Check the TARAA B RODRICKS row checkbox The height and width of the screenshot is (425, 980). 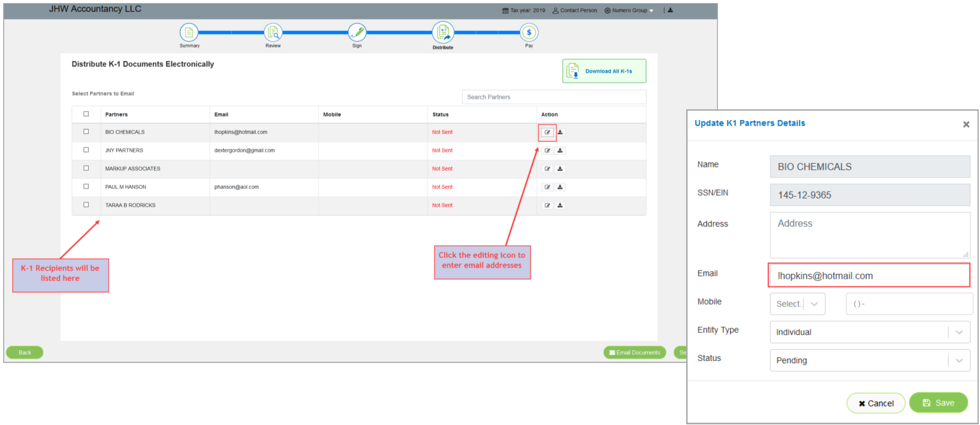click(x=86, y=205)
